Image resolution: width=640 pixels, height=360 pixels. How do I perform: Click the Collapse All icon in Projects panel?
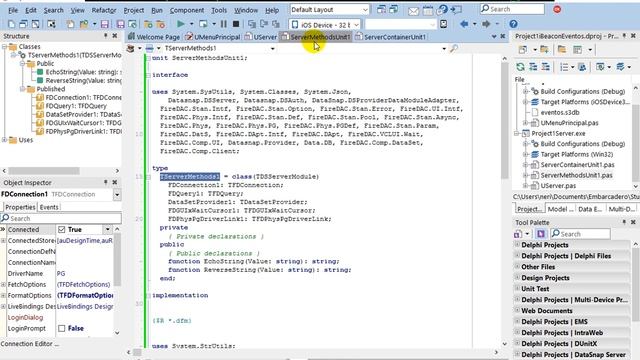click(x=545, y=67)
